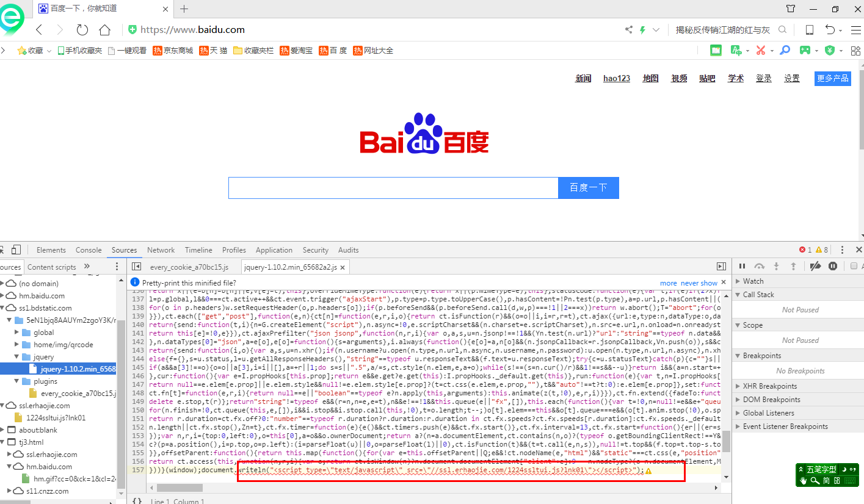Reload the current page
This screenshot has width=864, height=504.
[82, 29]
